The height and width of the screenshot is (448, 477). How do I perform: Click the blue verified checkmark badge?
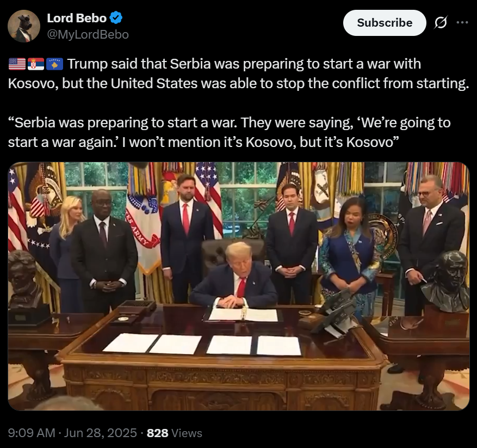coord(116,18)
